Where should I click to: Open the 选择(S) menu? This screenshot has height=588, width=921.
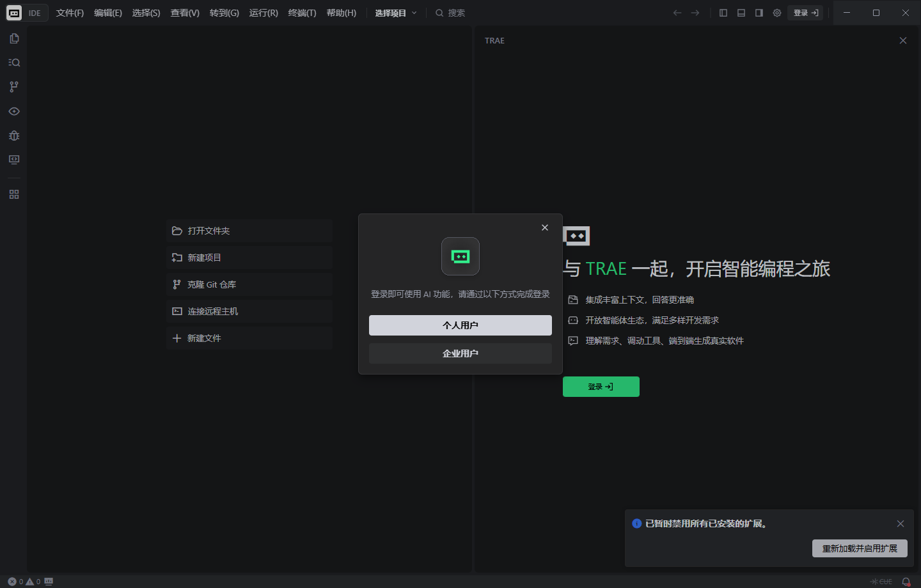[x=146, y=13]
